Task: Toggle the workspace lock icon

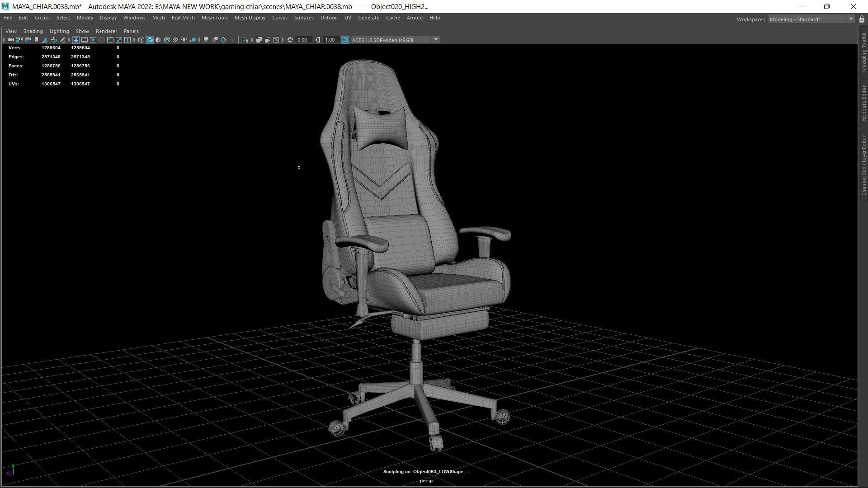Action: [862, 19]
